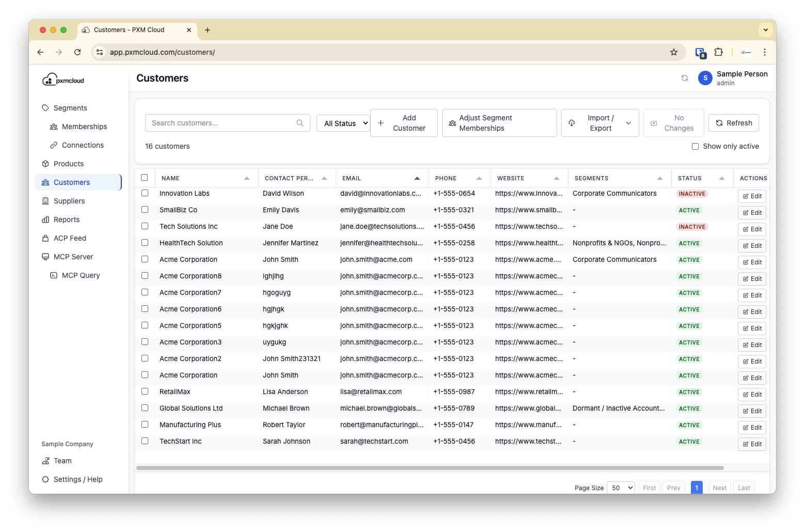Go forward with the browser forward arrow
This screenshot has width=805, height=532.
pos(59,52)
